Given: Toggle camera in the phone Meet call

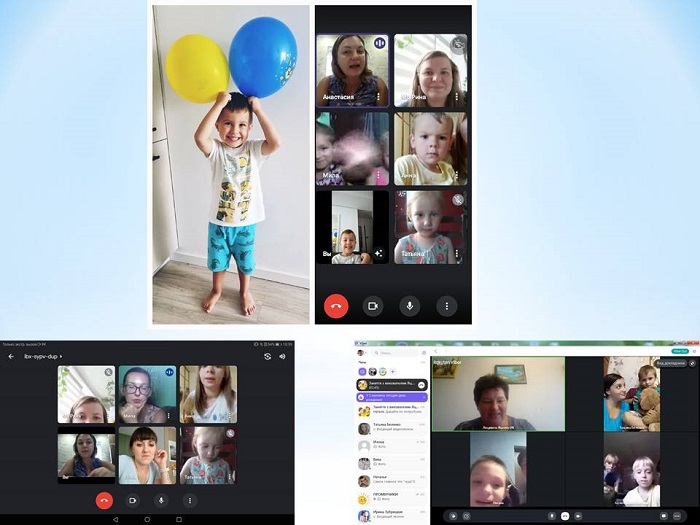Looking at the screenshot, I should (373, 306).
